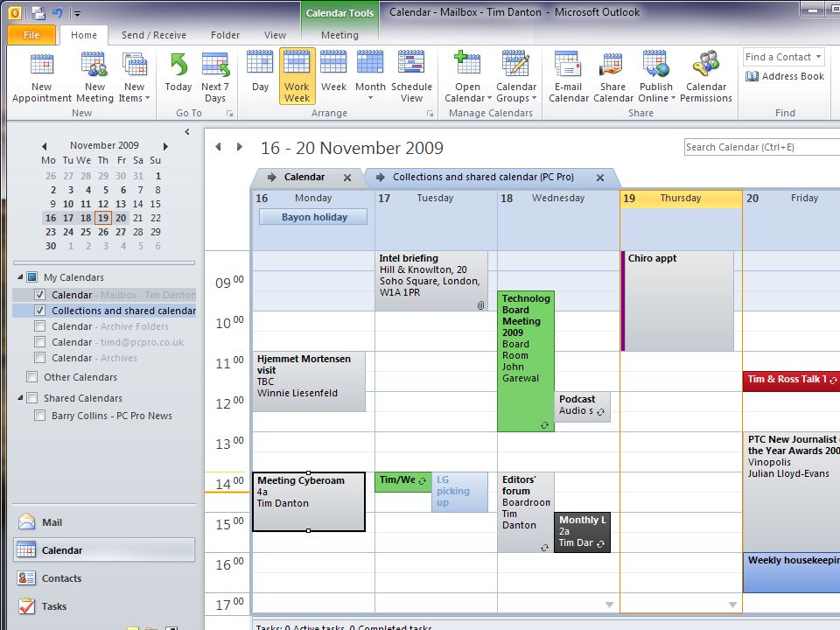
Task: Check the Calendar - Archive Folders box
Action: click(39, 326)
